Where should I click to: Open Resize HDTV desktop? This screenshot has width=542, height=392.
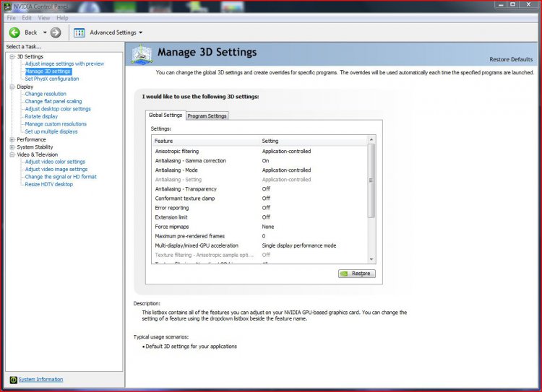(x=48, y=184)
